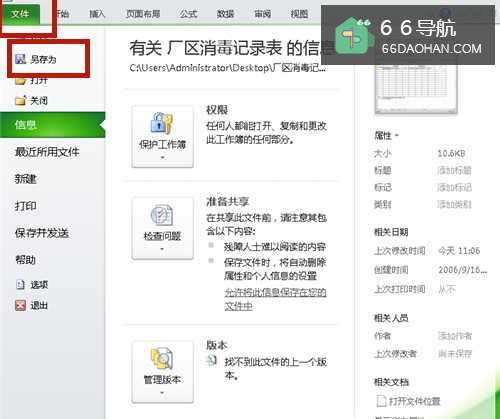Click the red Exit (退出) icon
This screenshot has width=500, height=419.
[21, 305]
